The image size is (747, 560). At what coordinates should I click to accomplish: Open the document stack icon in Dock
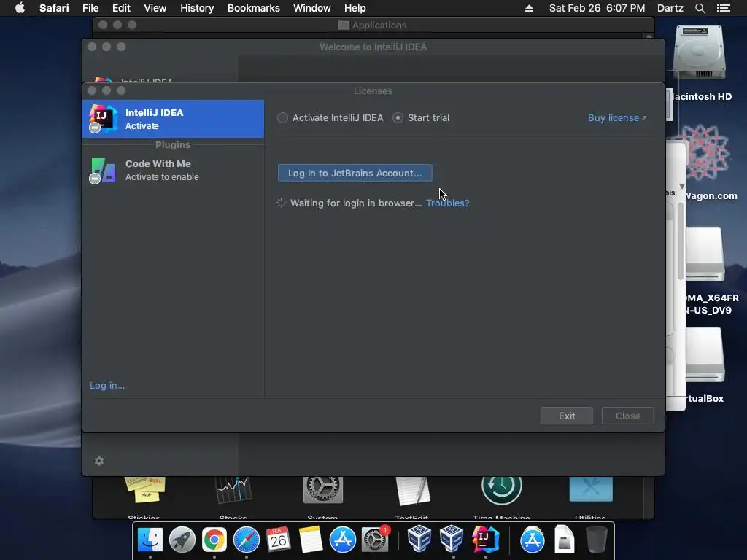click(564, 539)
